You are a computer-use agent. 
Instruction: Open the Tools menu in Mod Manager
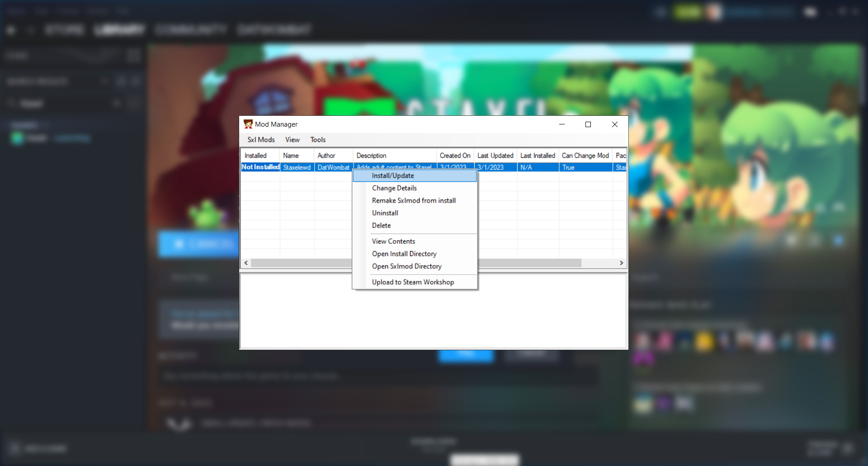click(318, 140)
